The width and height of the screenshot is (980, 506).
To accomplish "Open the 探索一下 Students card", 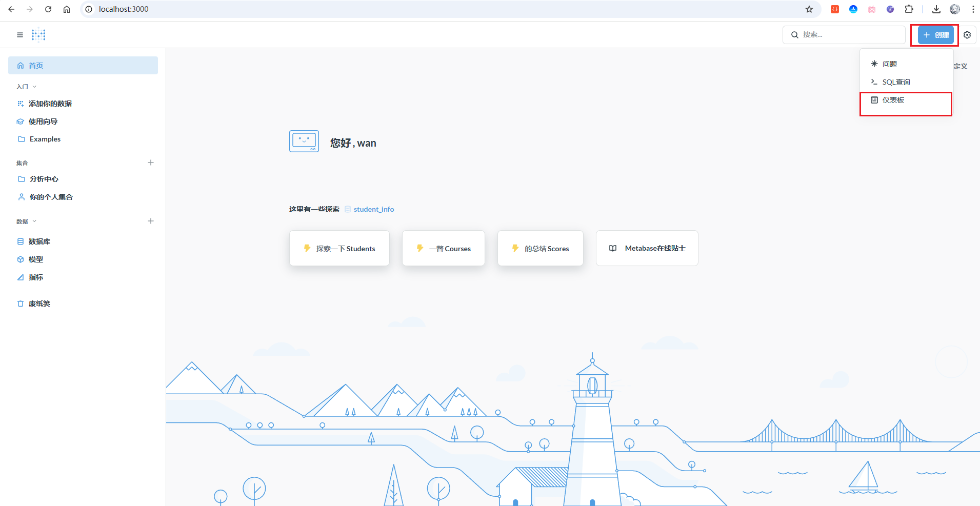I will 339,249.
